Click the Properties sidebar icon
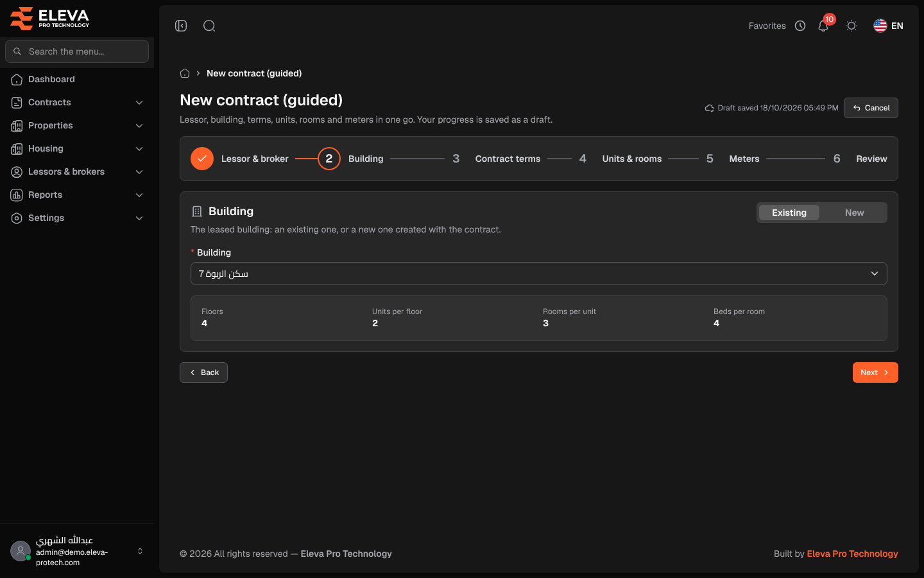 click(x=17, y=126)
